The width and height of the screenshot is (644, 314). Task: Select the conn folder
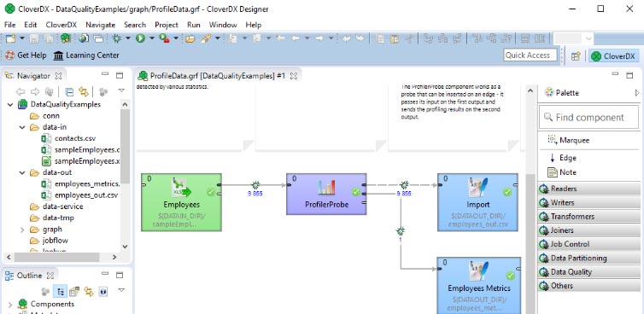(x=45, y=116)
